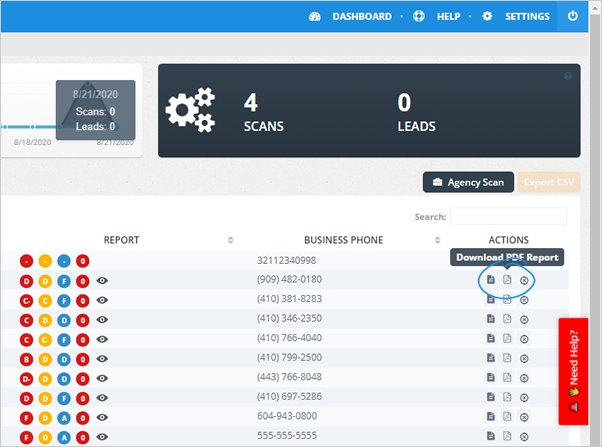Open report document icon for 604-943-0800
Viewport: 602px width, 447px height.
(x=490, y=416)
